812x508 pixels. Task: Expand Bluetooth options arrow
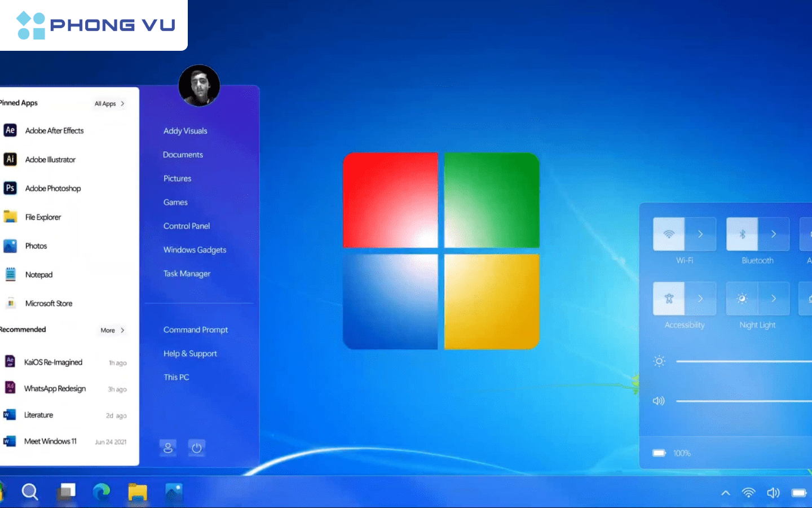tap(774, 234)
